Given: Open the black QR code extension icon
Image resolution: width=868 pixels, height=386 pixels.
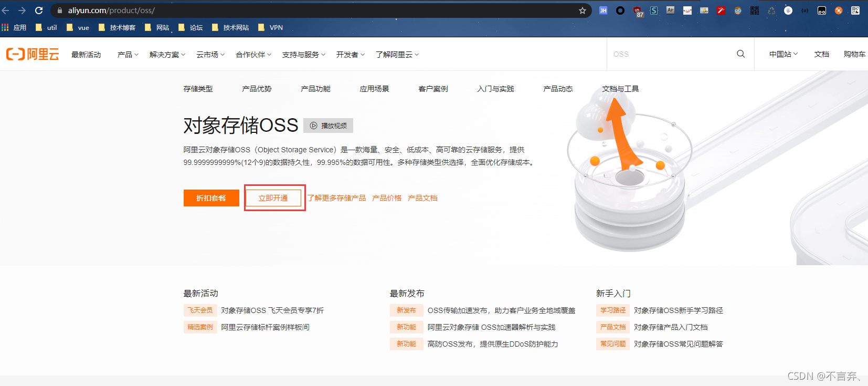Looking at the screenshot, I should (x=755, y=11).
